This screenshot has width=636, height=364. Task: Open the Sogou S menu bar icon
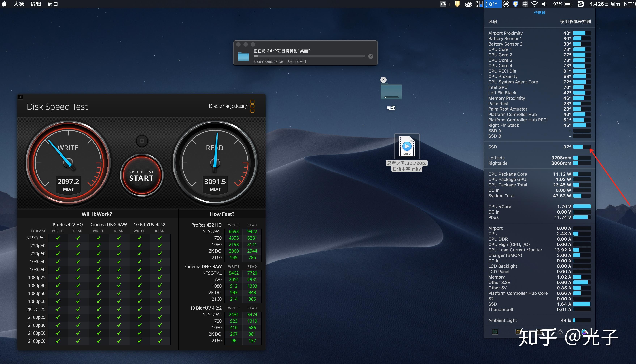(580, 4)
